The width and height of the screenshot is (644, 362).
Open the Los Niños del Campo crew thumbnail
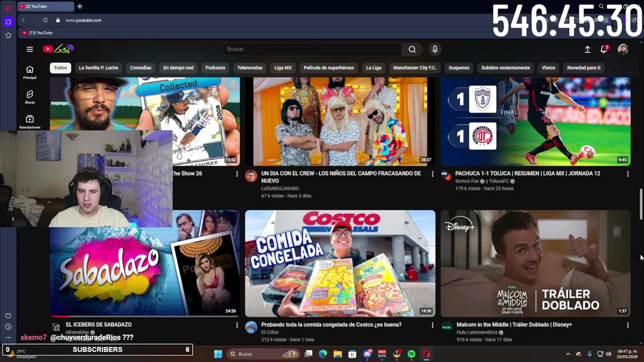click(x=340, y=121)
